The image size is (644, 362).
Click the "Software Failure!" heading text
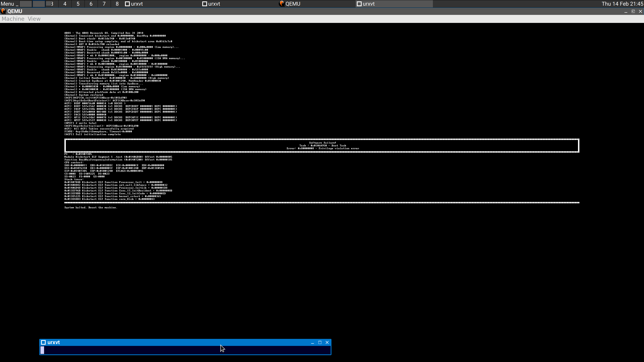pyautogui.click(x=322, y=143)
